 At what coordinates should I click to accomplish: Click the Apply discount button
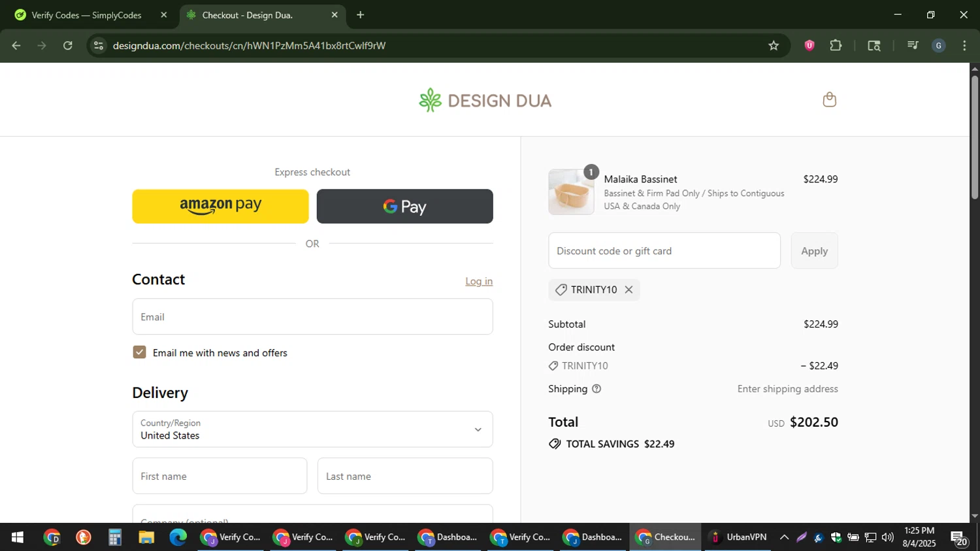click(814, 250)
